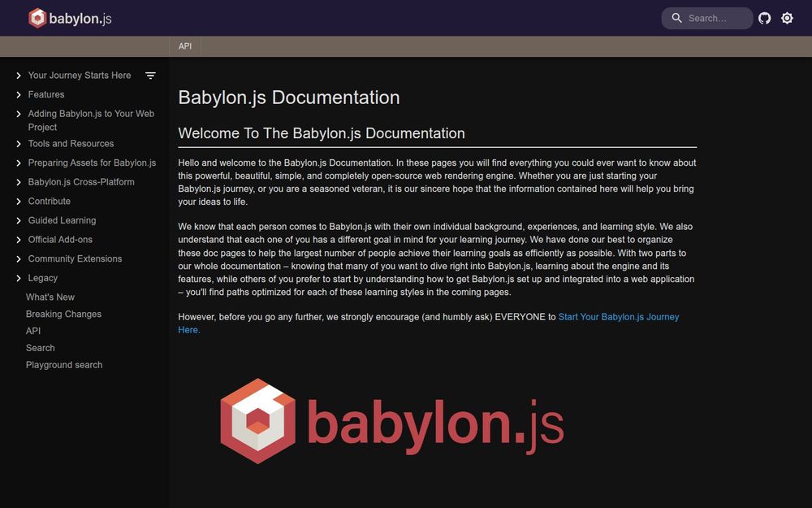The image size is (812, 508).
Task: Follow Start Your Babylon.js Journey Here link
Action: [618, 317]
